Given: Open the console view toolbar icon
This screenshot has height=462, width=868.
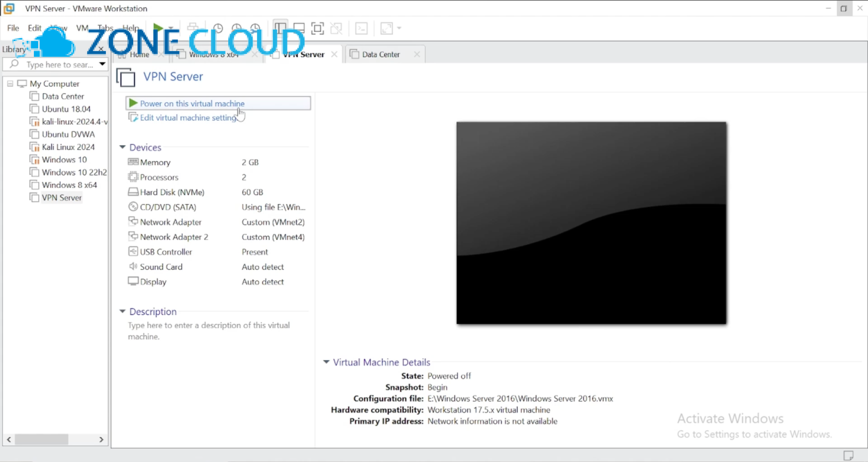Looking at the screenshot, I should coord(361,28).
